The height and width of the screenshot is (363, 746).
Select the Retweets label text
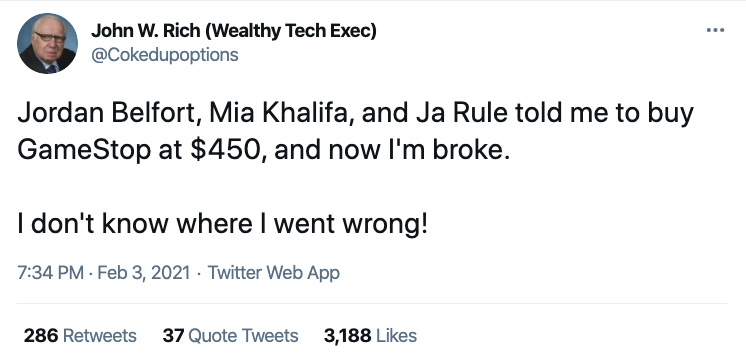click(x=100, y=336)
